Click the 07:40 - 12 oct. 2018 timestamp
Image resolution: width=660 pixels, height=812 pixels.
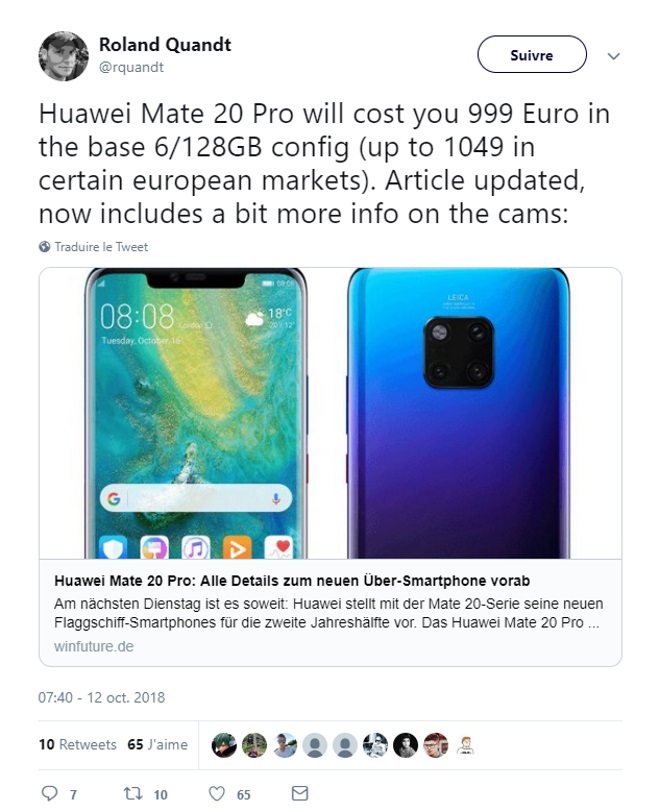click(x=102, y=697)
